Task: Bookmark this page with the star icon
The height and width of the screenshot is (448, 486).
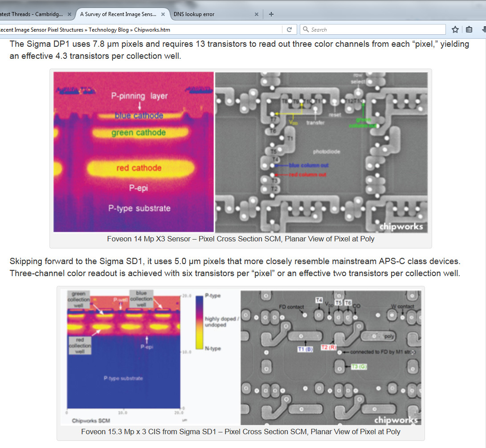Action: pyautogui.click(x=455, y=30)
